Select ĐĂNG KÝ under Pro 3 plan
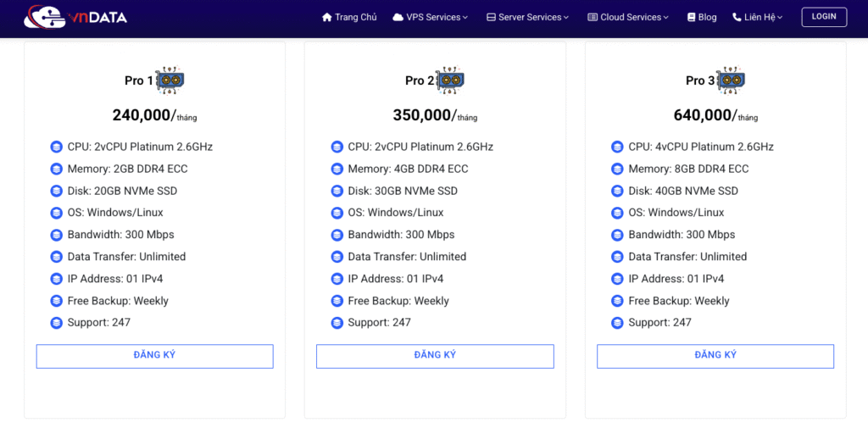 (x=715, y=356)
